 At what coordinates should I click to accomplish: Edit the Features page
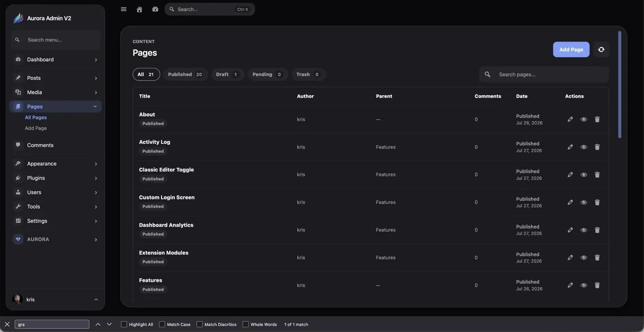(570, 286)
